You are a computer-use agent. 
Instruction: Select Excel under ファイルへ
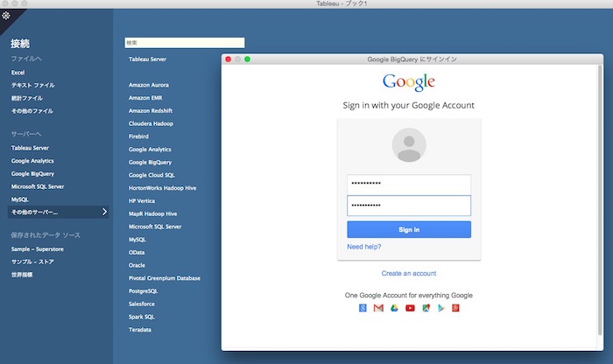(x=18, y=73)
